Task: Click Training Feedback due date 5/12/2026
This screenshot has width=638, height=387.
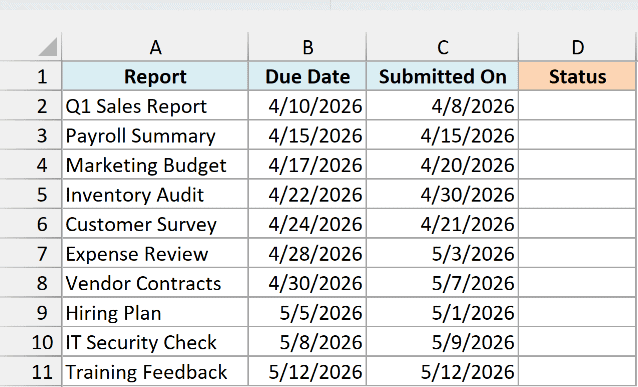Action: click(x=308, y=372)
